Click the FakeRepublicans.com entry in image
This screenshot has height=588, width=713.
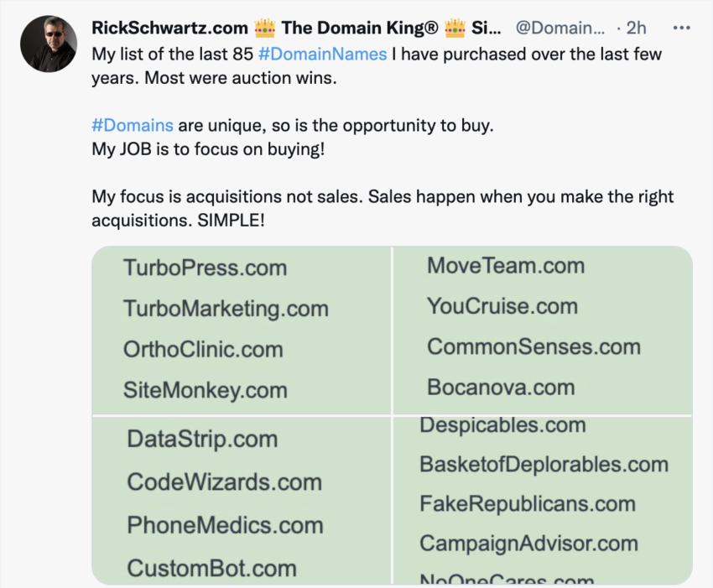click(528, 504)
